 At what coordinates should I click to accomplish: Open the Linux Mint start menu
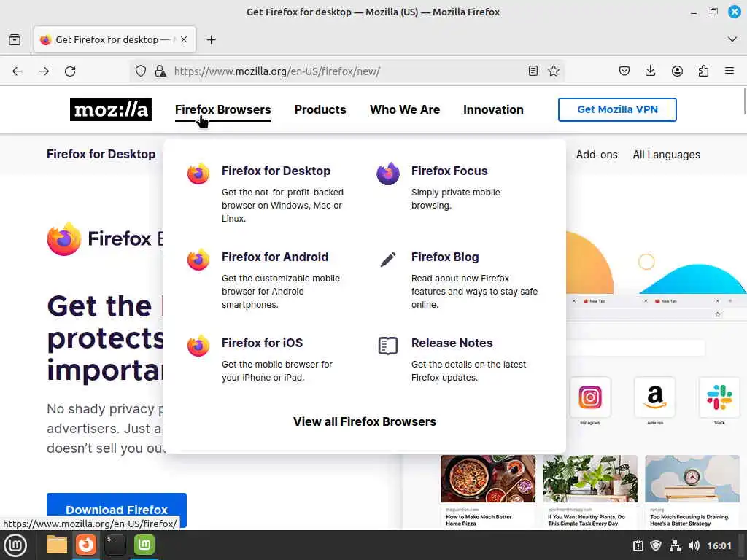coord(15,545)
